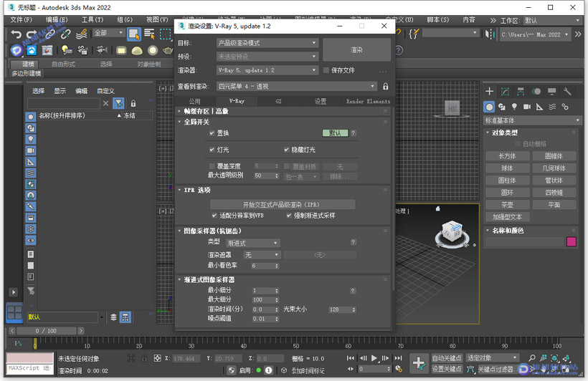Open the Utilities wrench panel

(567, 92)
